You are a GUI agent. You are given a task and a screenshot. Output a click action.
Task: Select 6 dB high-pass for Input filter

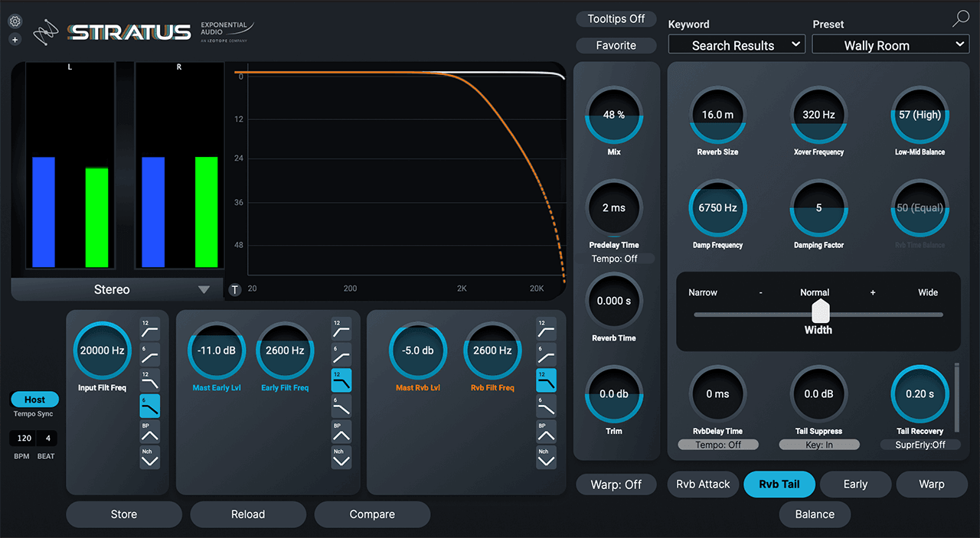[150, 355]
